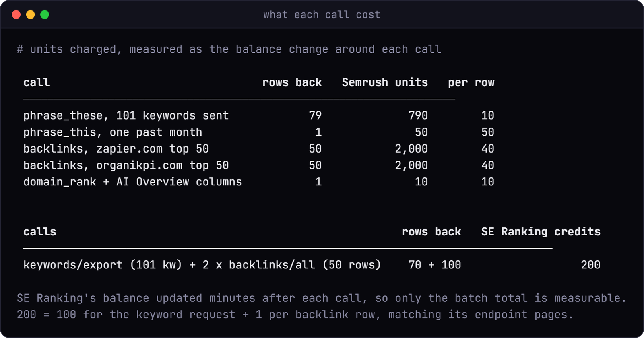Click the note 'SE Ranking's balance updated minutes'
This screenshot has height=338, width=644.
tap(322, 298)
